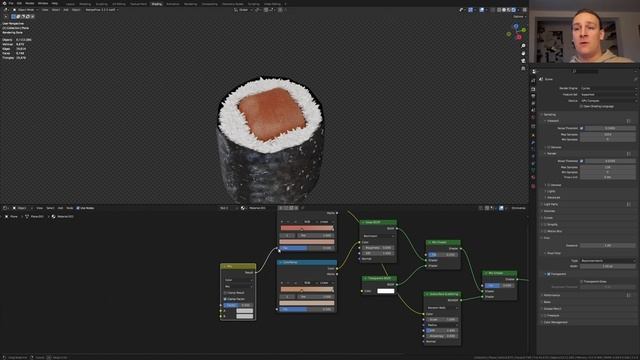Click the Subsurface Scattering node header
The height and width of the screenshot is (360, 640).
click(x=442, y=294)
